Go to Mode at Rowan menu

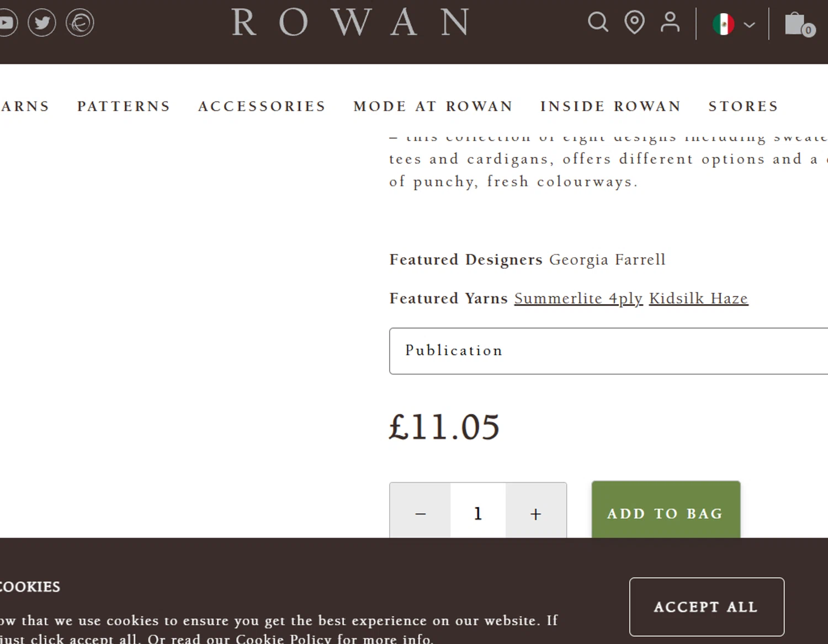pyautogui.click(x=433, y=106)
